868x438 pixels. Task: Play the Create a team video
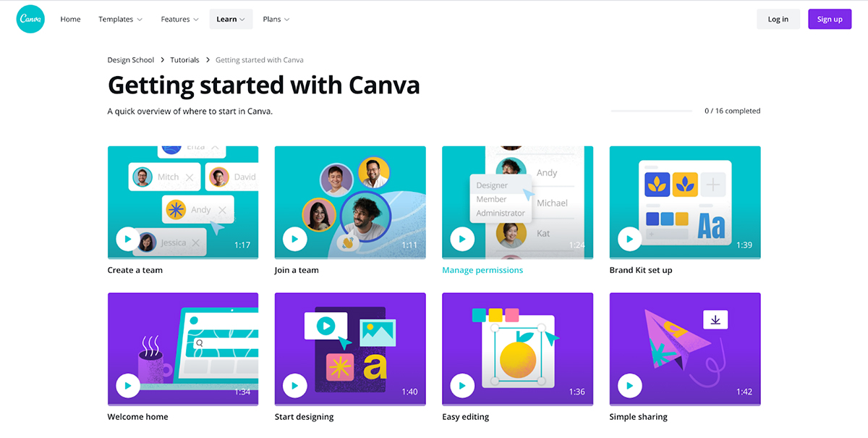click(x=127, y=239)
